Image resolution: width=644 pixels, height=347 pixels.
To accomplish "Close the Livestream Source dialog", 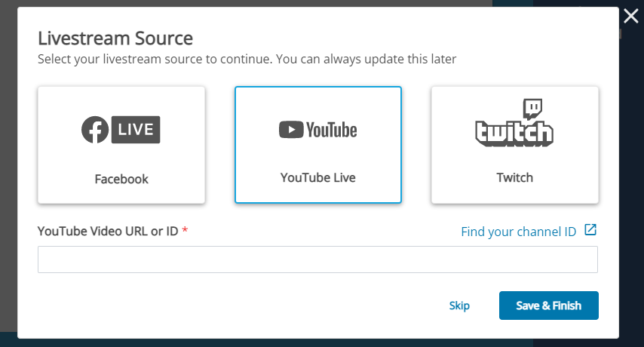I will tap(631, 17).
